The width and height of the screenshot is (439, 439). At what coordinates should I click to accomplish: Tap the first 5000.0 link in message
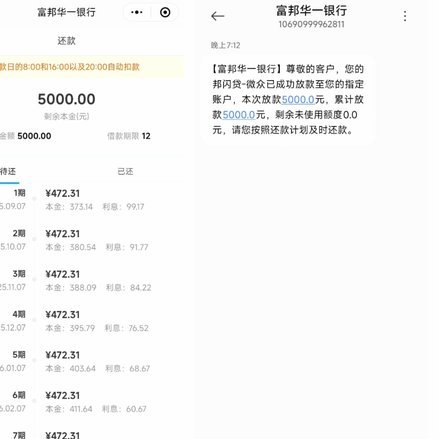tap(298, 100)
